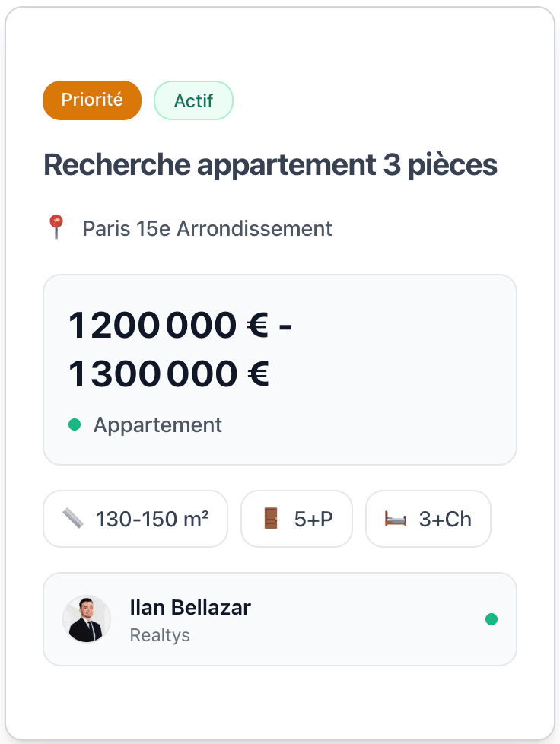The image size is (560, 744).
Task: Click the Realtys agency name
Action: point(160,634)
